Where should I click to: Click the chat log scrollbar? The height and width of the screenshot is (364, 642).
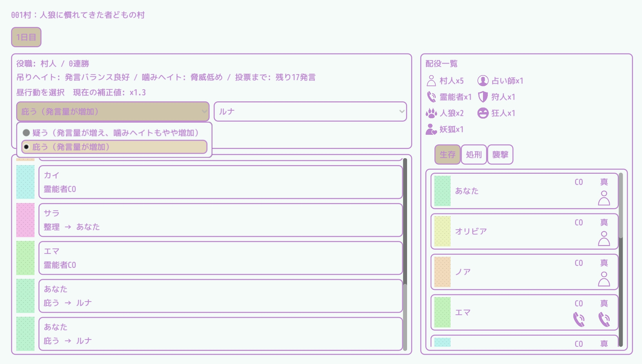(405, 254)
